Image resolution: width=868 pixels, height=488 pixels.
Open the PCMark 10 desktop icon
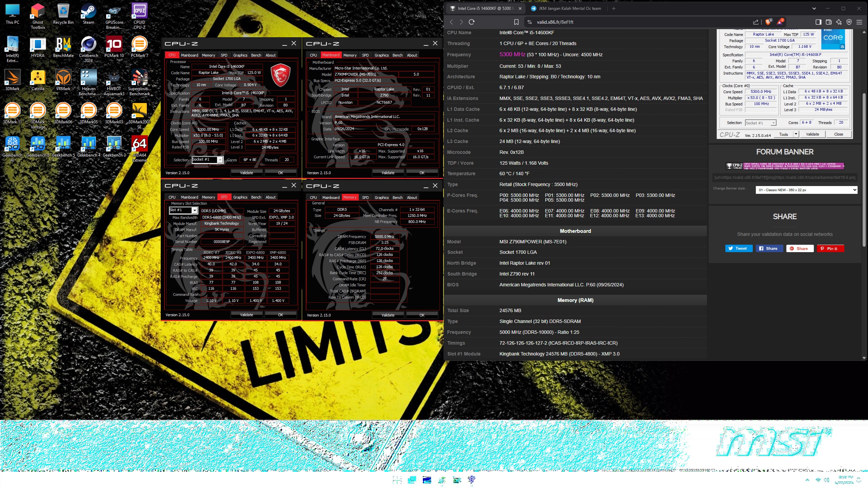tap(114, 47)
